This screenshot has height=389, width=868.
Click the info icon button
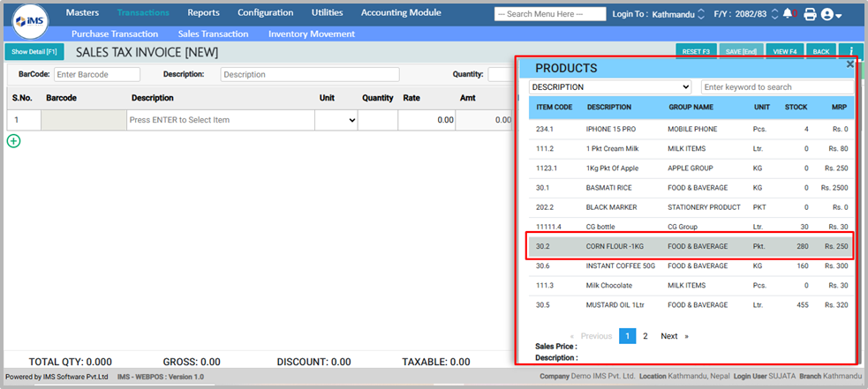(850, 52)
